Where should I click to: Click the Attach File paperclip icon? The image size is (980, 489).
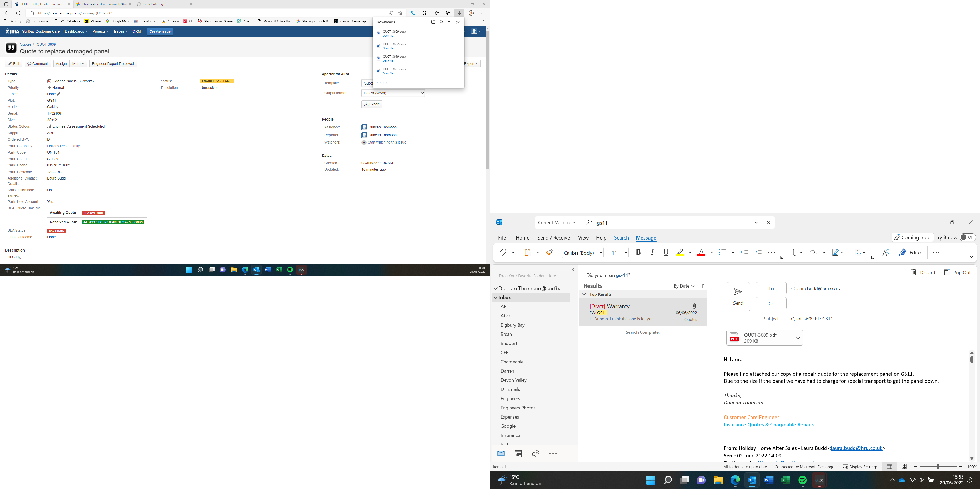pyautogui.click(x=794, y=252)
